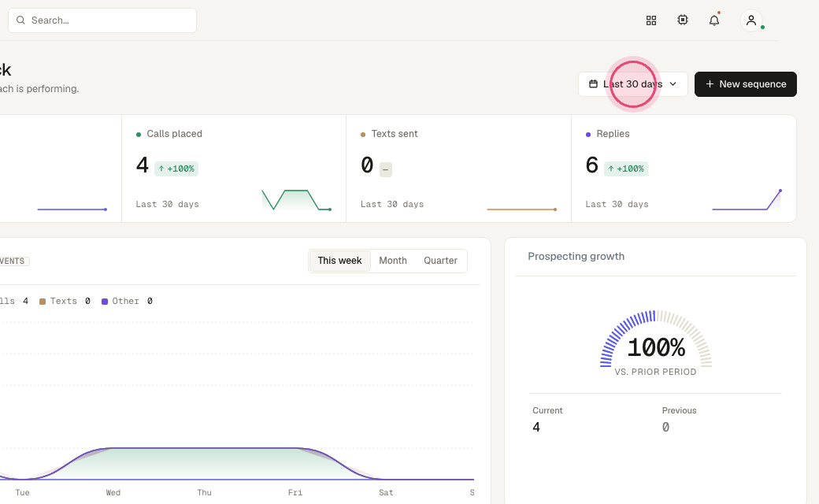This screenshot has width=819, height=504.
Task: Open the user profile avatar
Action: click(x=751, y=20)
